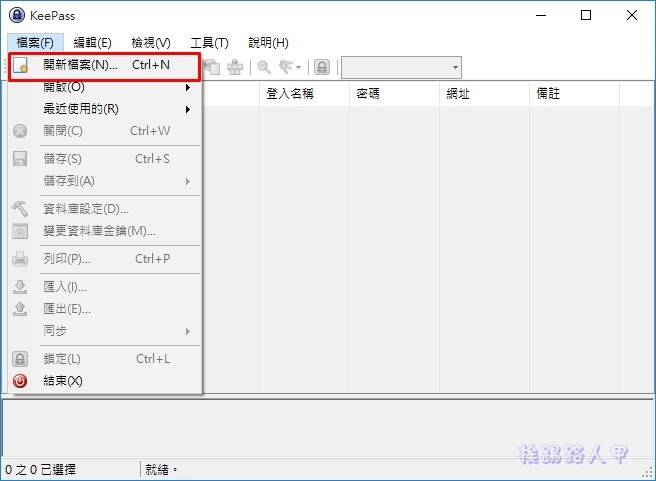
Task: Click the padlock icon beside 鎖定(L)
Action: pos(20,359)
